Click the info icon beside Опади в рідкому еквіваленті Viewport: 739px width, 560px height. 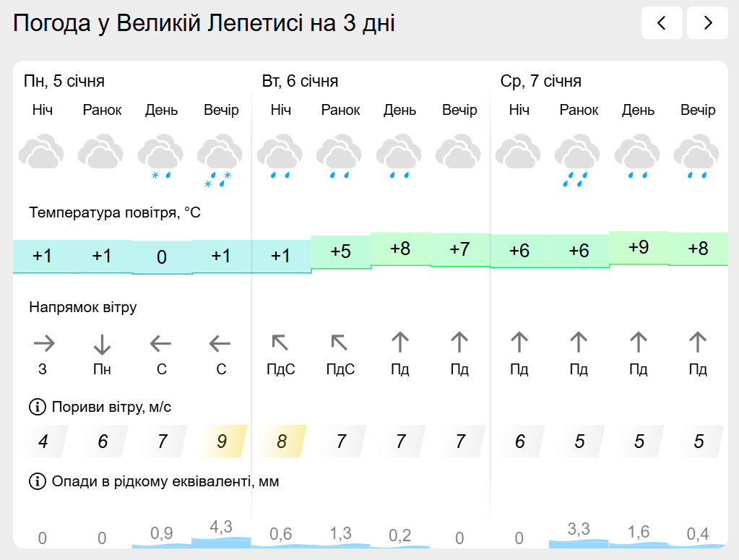37,481
